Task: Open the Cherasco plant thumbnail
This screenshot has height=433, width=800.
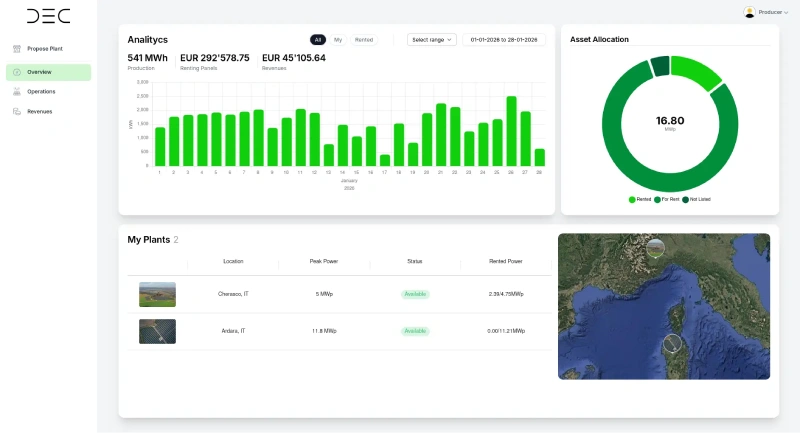Action: tap(157, 294)
